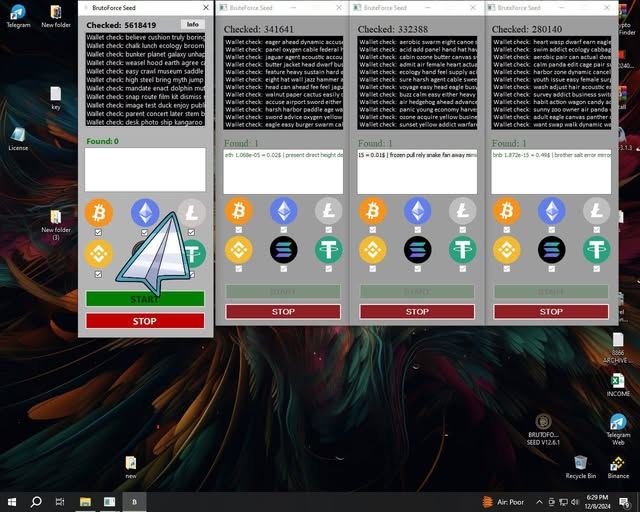Click the Binance coin icon in the Checked: 341641 window

(238, 249)
